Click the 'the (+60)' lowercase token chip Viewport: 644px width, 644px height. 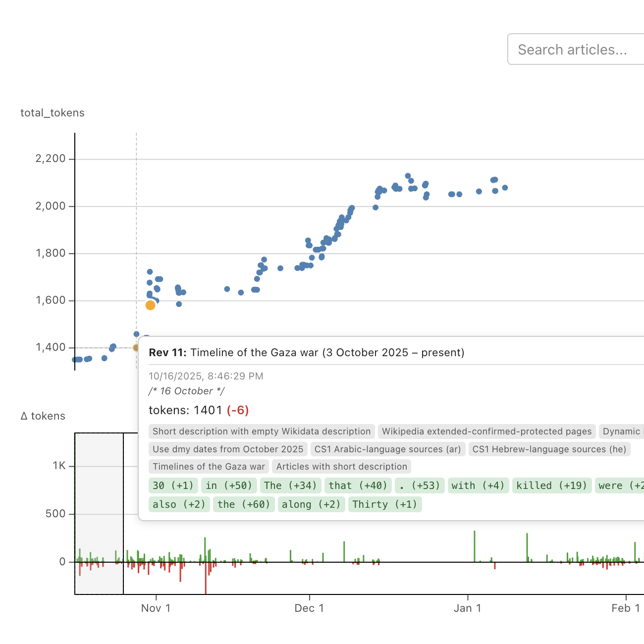[244, 504]
